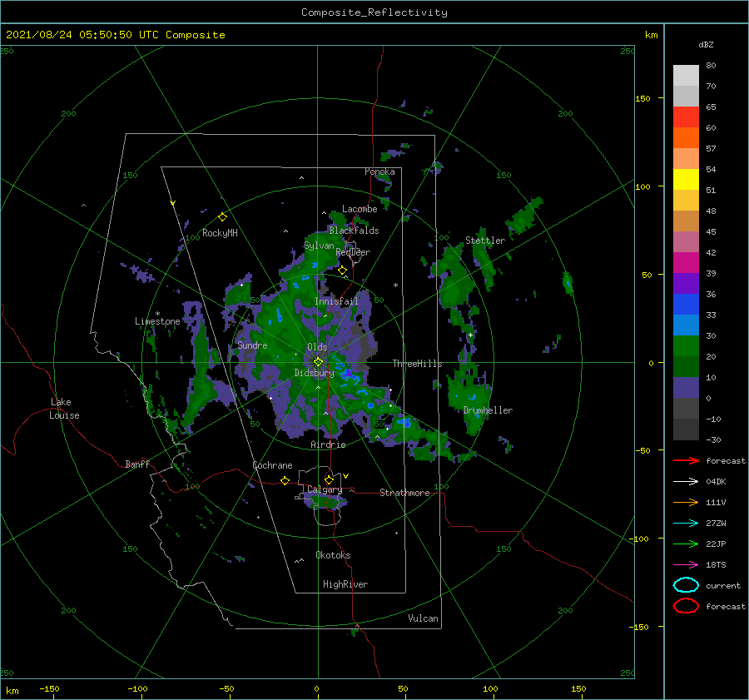Click the Blackfalds town label
The height and width of the screenshot is (700, 749).
(354, 231)
